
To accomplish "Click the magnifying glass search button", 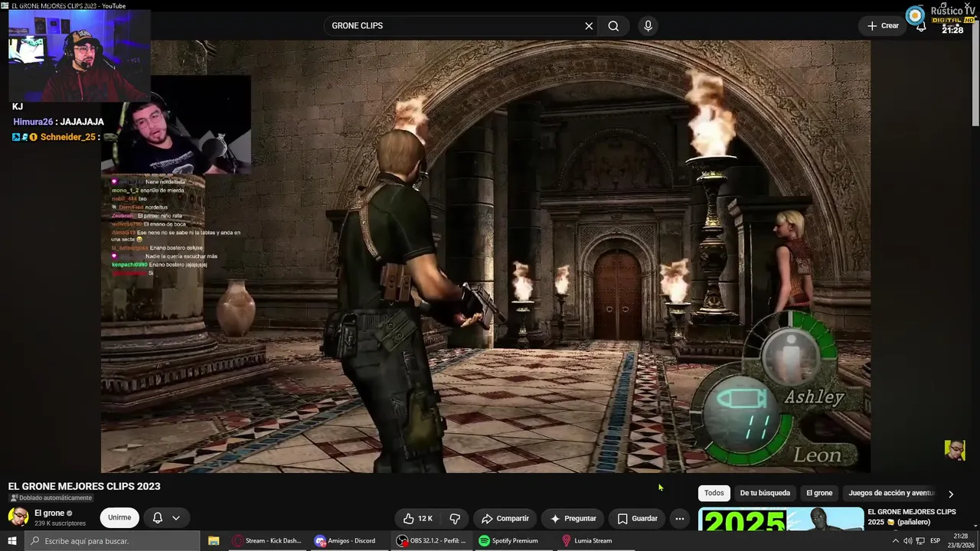I will coord(613,26).
